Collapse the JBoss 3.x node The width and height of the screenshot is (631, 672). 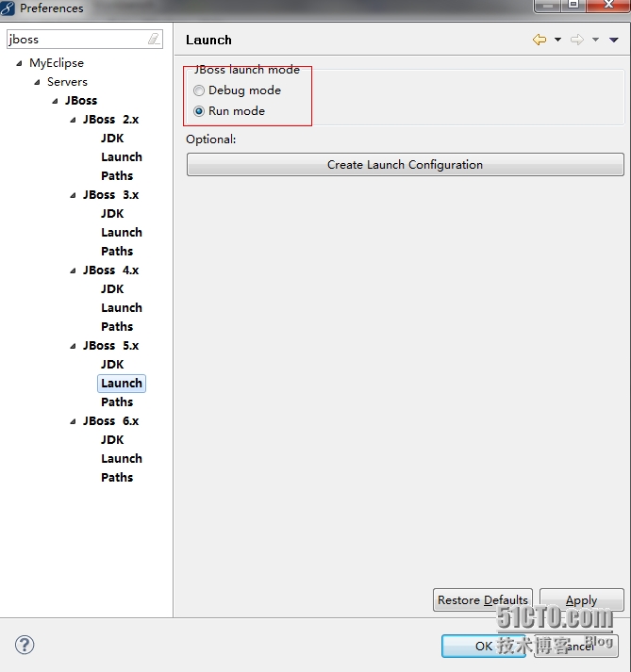[x=74, y=195]
